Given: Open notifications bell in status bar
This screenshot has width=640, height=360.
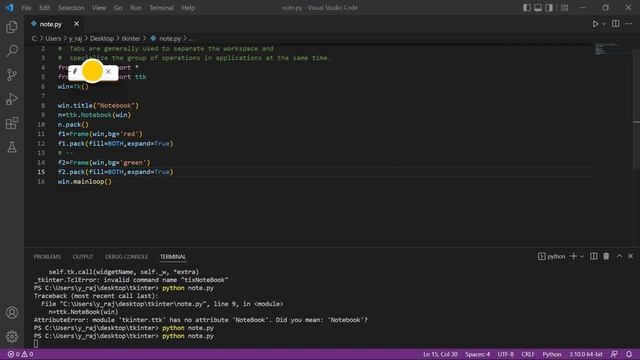Looking at the screenshot, I should tap(629, 354).
